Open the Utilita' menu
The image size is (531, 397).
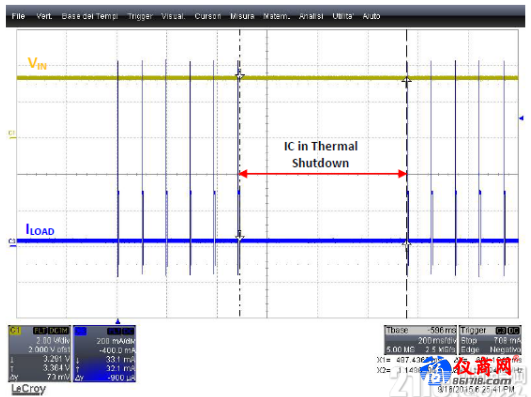pyautogui.click(x=343, y=16)
